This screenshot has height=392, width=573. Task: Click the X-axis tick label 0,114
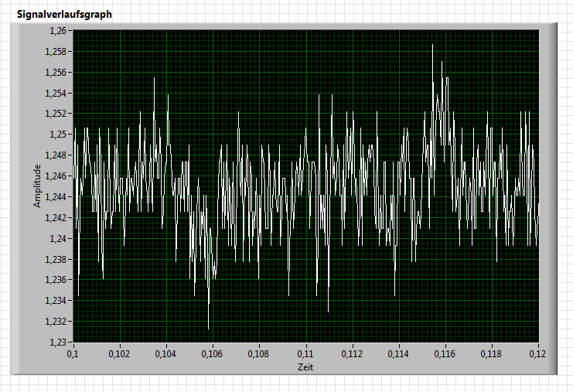[398, 353]
